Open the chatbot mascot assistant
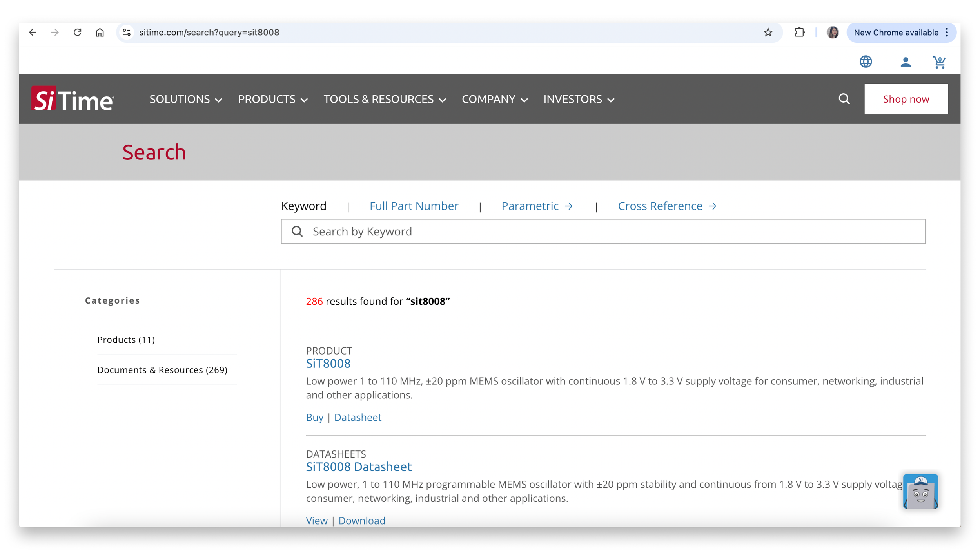This screenshot has height=550, width=980. coord(920,492)
